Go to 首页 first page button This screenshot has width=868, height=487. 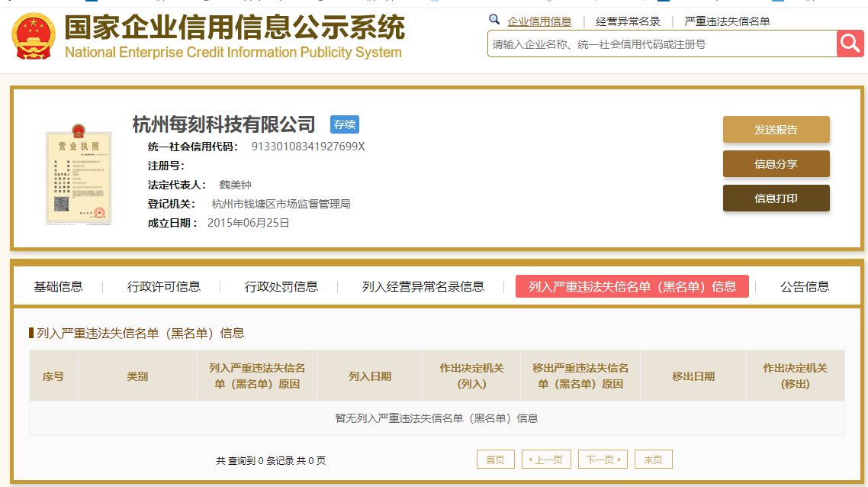click(496, 460)
